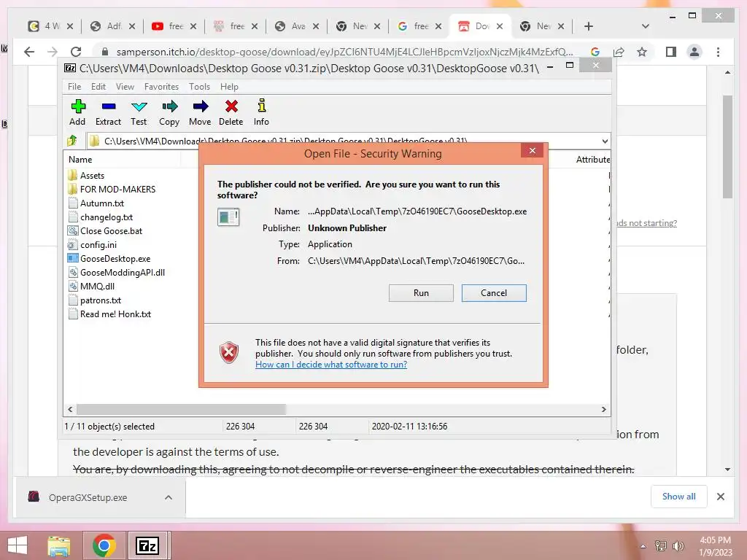Click the share page icon in Chrome
This screenshot has height=560, width=747.
[619, 52]
